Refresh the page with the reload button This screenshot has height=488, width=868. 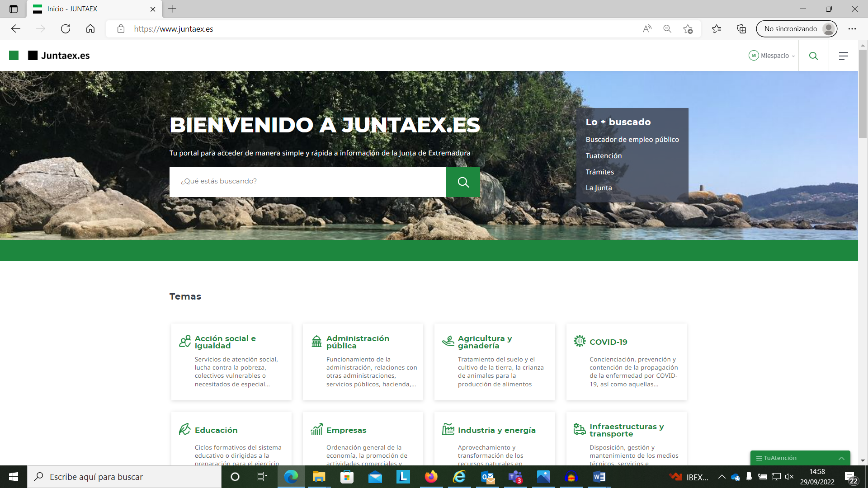coord(66,29)
